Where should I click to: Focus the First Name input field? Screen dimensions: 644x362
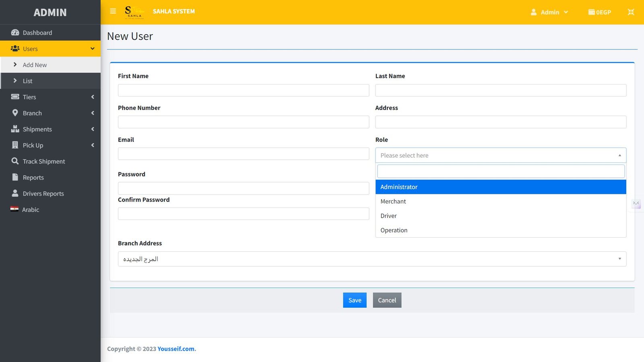244,90
